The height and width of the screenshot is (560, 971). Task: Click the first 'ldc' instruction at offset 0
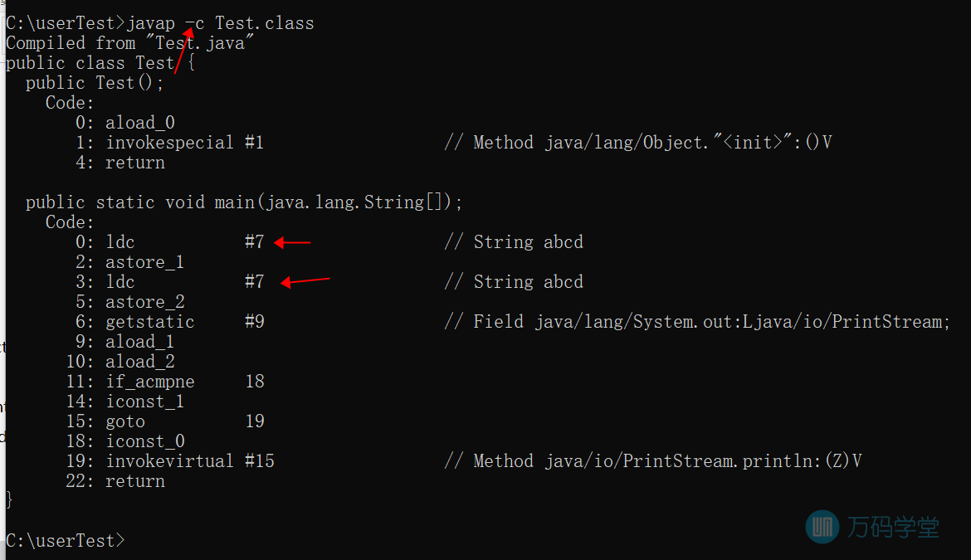click(120, 242)
